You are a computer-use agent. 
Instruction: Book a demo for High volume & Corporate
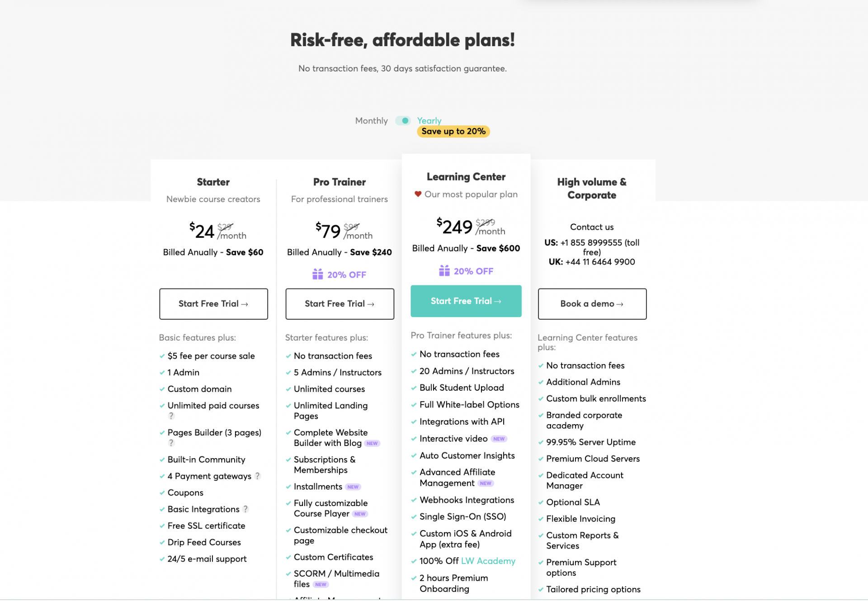coord(592,304)
